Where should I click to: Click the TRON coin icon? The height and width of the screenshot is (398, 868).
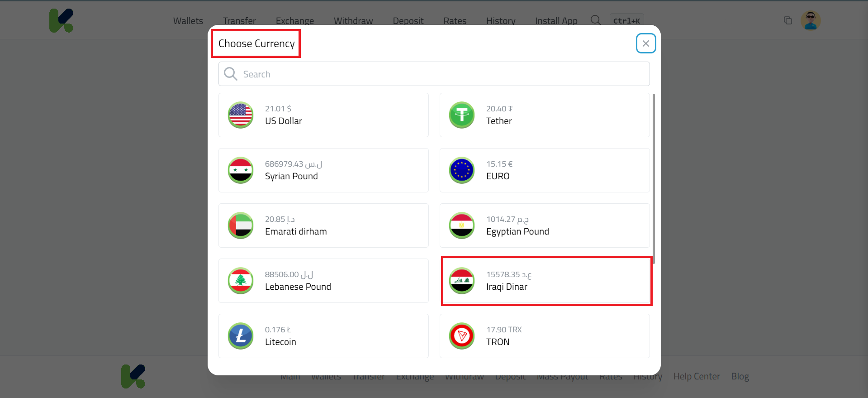(462, 336)
